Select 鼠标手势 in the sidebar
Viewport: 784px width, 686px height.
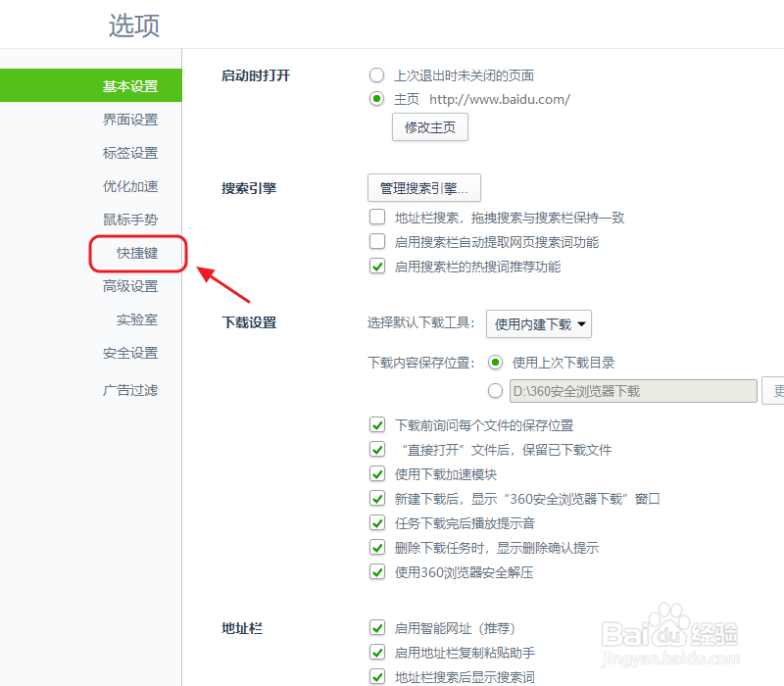pyautogui.click(x=130, y=220)
